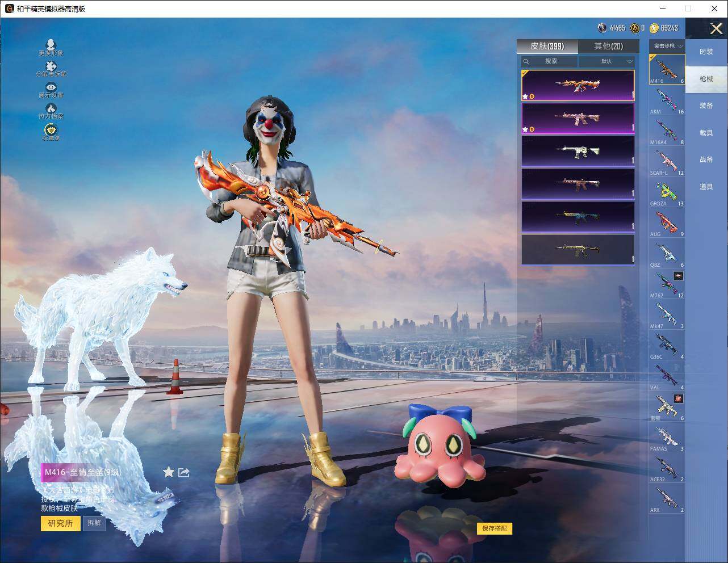Viewport: 728px width, 563px height.
Task: Click the 拆解 dismantle button
Action: tap(94, 523)
